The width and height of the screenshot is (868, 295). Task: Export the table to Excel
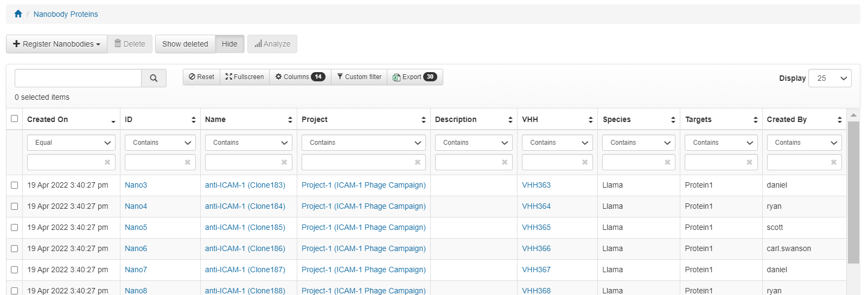point(415,77)
